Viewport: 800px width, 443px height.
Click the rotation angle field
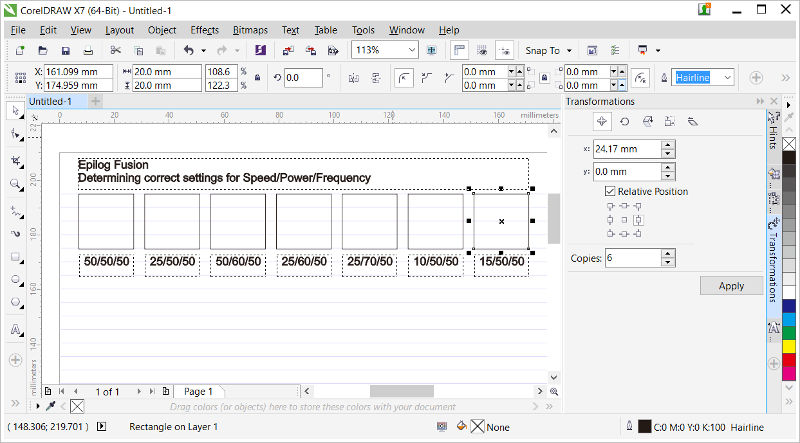(x=303, y=78)
